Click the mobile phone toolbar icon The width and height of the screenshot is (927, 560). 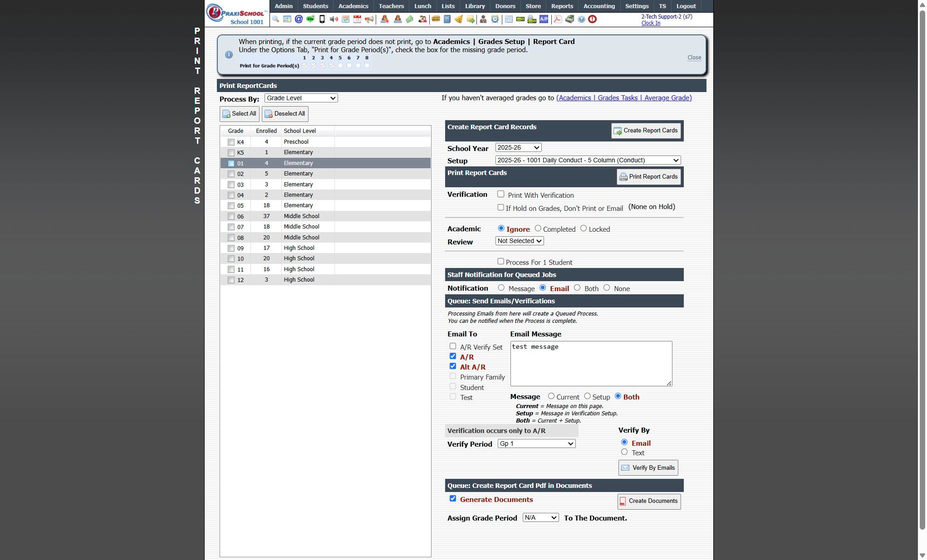[322, 19]
